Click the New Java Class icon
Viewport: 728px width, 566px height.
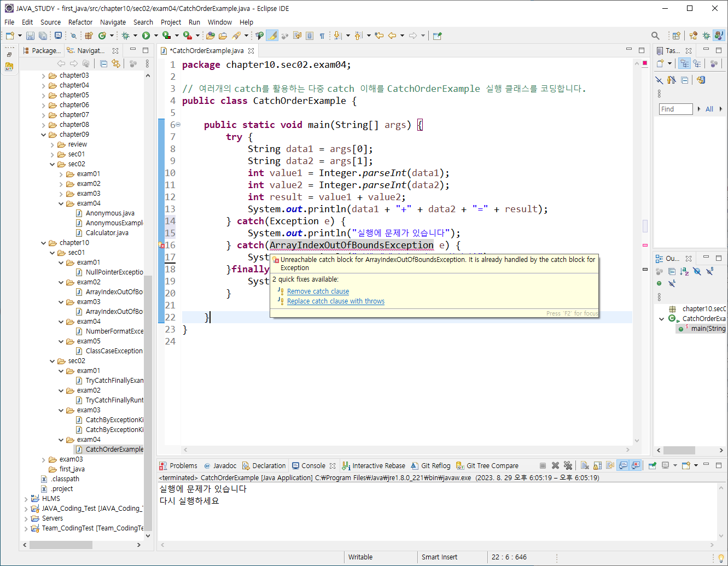point(102,36)
